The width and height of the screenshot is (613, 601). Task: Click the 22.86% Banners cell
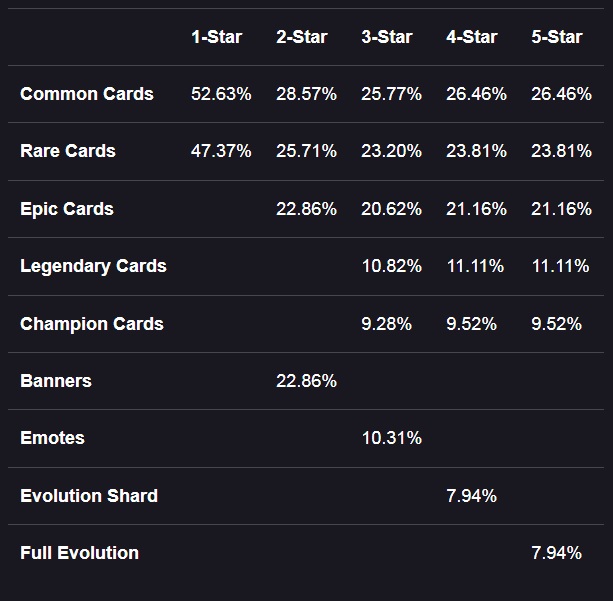tap(306, 381)
